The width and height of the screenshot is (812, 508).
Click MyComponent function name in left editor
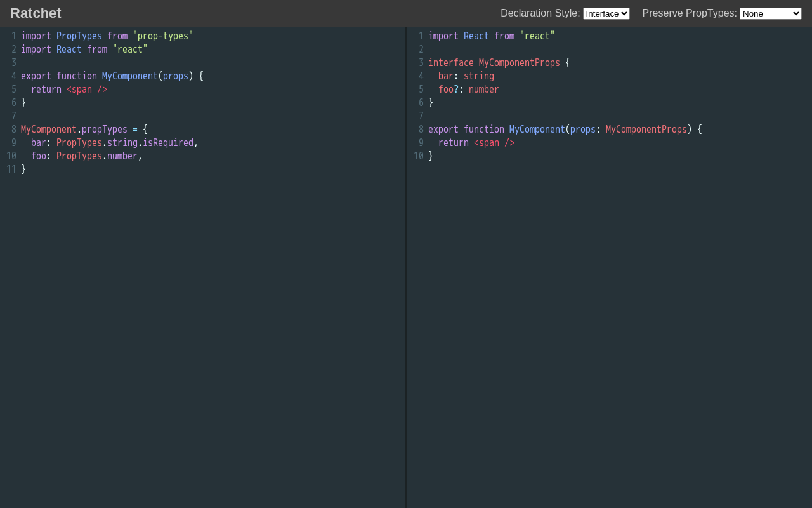click(x=129, y=76)
